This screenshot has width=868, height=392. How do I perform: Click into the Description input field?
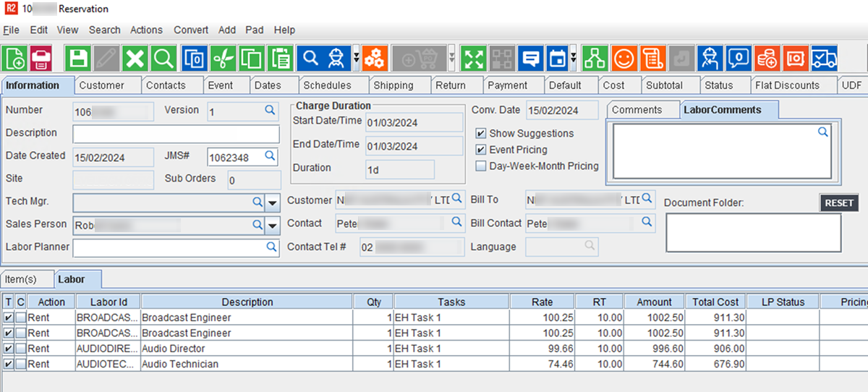[176, 134]
